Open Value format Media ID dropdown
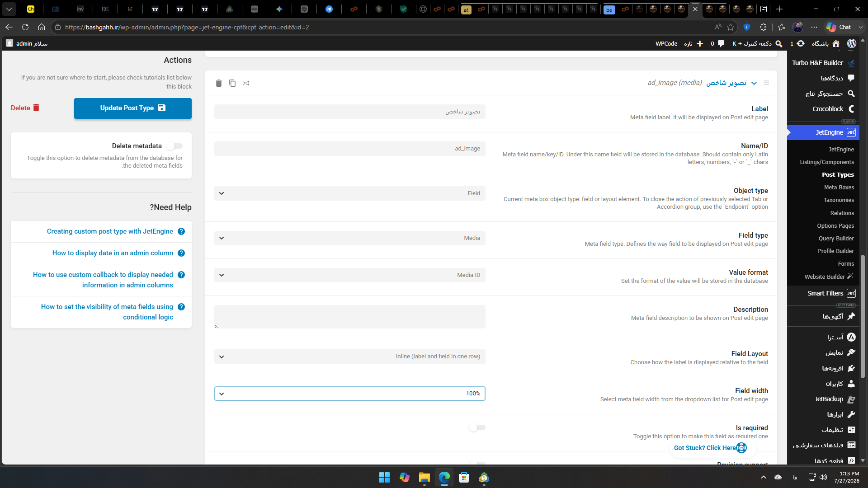The image size is (868, 488). click(350, 275)
